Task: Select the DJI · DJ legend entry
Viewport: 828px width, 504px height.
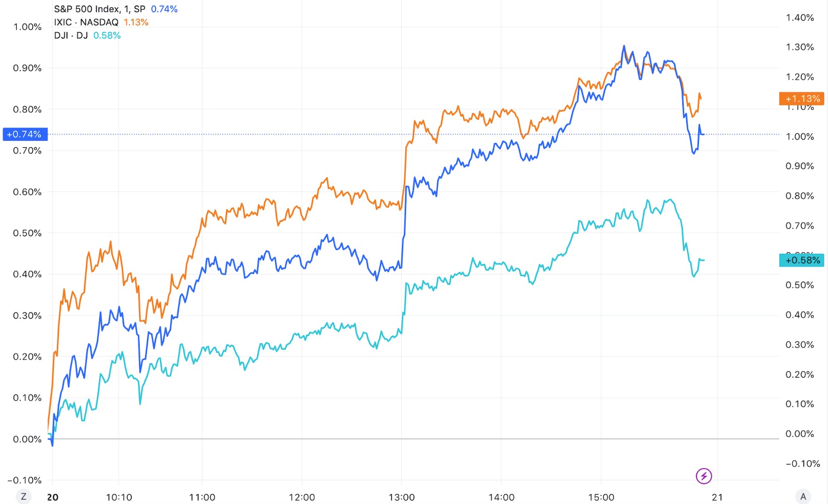Action: pos(71,35)
